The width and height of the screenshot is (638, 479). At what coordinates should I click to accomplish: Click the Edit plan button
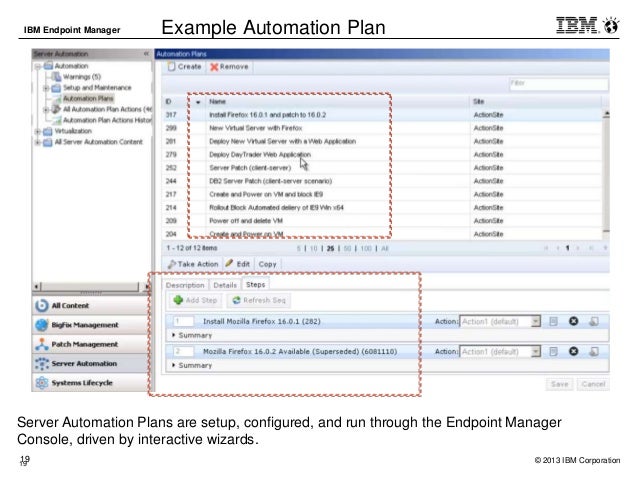pos(238,264)
